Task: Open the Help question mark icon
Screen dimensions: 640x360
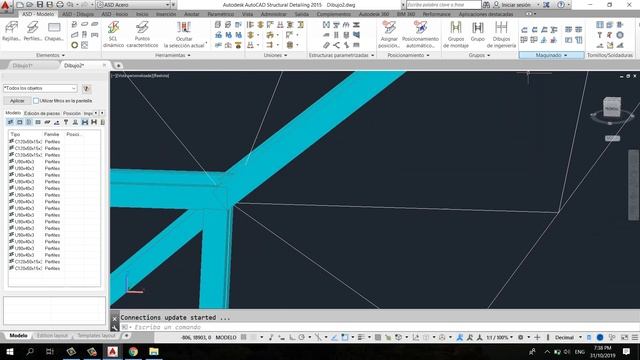Action: coord(561,5)
